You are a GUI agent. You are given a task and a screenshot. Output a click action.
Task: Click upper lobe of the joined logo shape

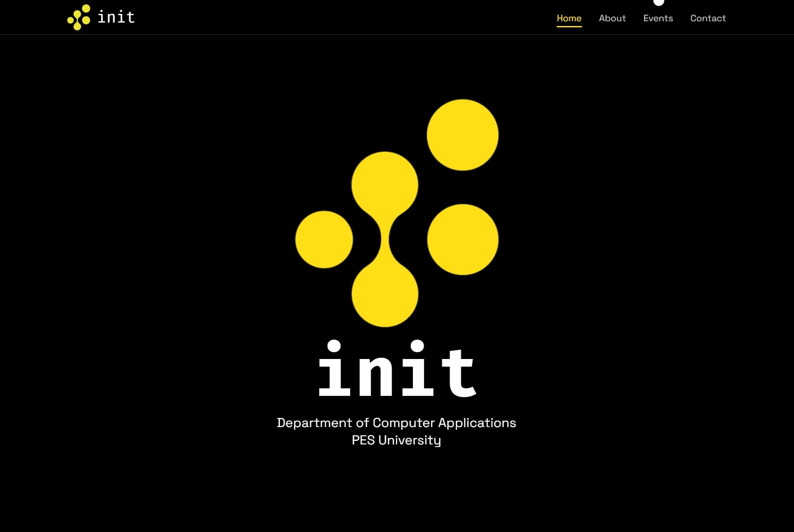(385, 185)
